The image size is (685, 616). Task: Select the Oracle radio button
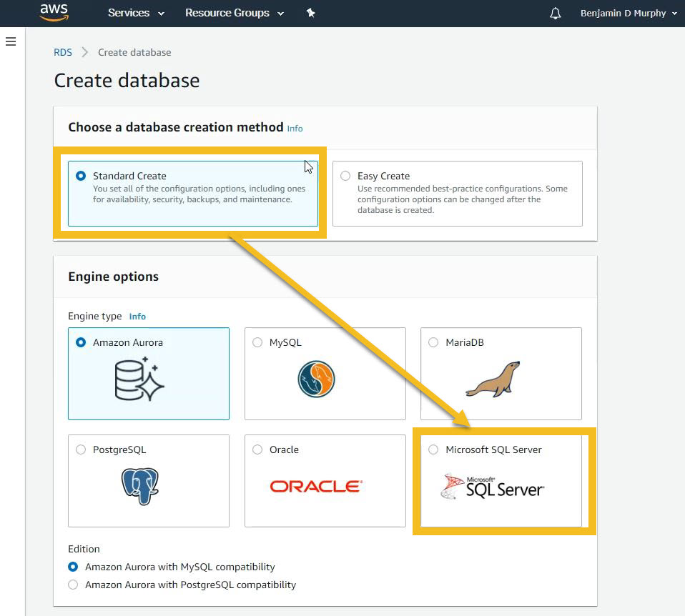click(x=257, y=449)
